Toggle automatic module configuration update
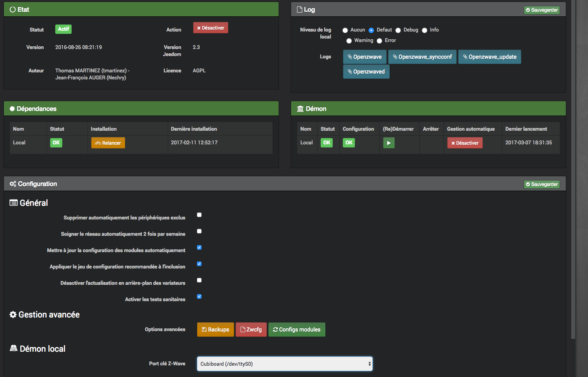The height and width of the screenshot is (377, 588). (199, 247)
